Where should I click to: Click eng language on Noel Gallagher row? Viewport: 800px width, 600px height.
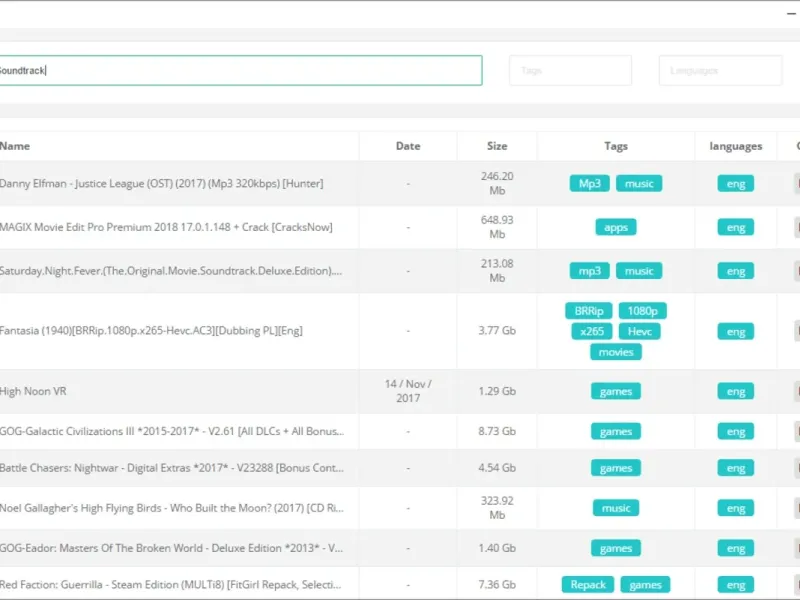(736, 508)
